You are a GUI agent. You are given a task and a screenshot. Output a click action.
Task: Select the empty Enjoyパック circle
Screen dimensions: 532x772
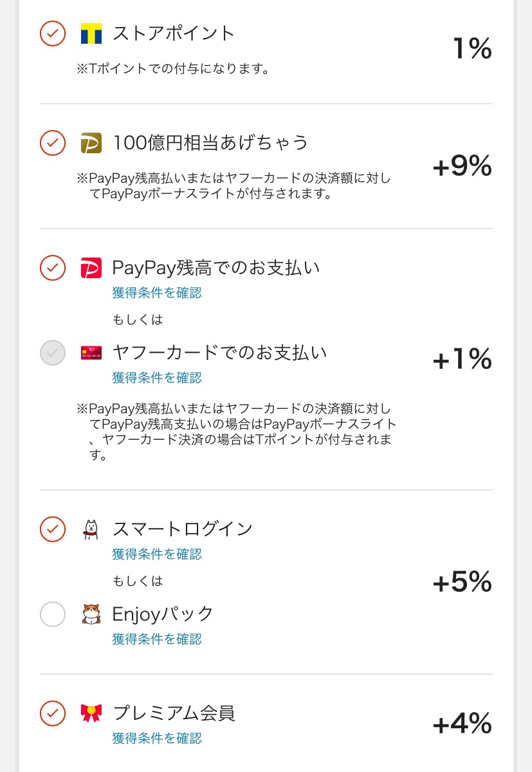click(x=53, y=614)
